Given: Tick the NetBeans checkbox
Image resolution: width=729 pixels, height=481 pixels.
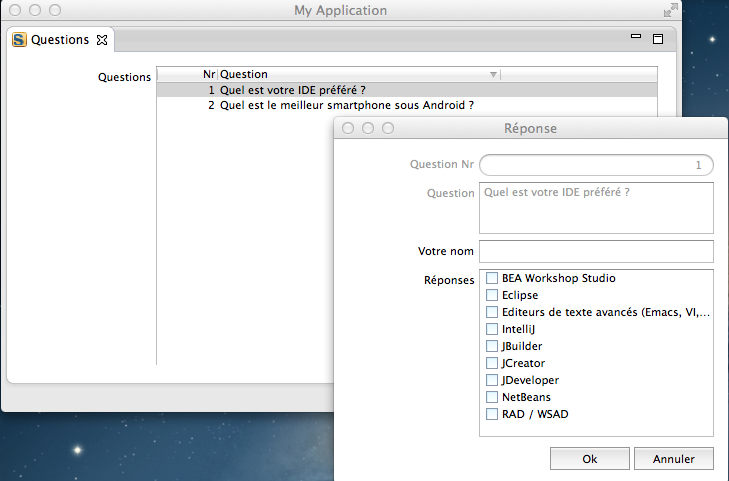Looking at the screenshot, I should (x=492, y=397).
